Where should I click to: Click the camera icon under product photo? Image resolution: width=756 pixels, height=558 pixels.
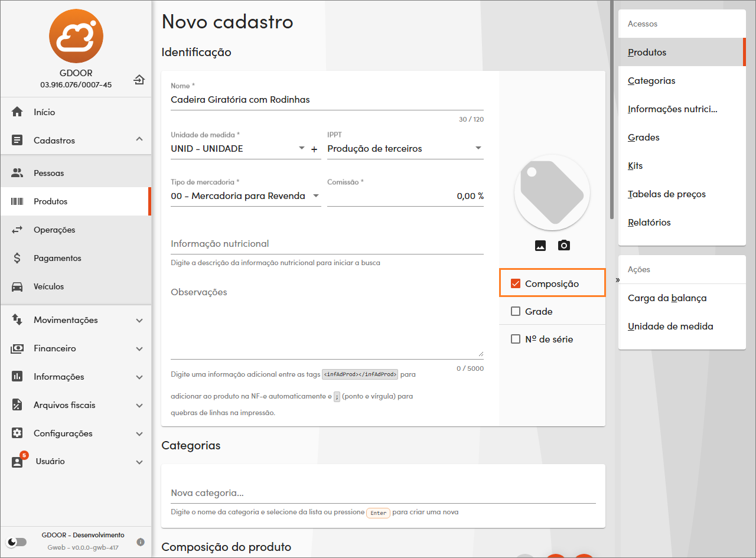[564, 246]
